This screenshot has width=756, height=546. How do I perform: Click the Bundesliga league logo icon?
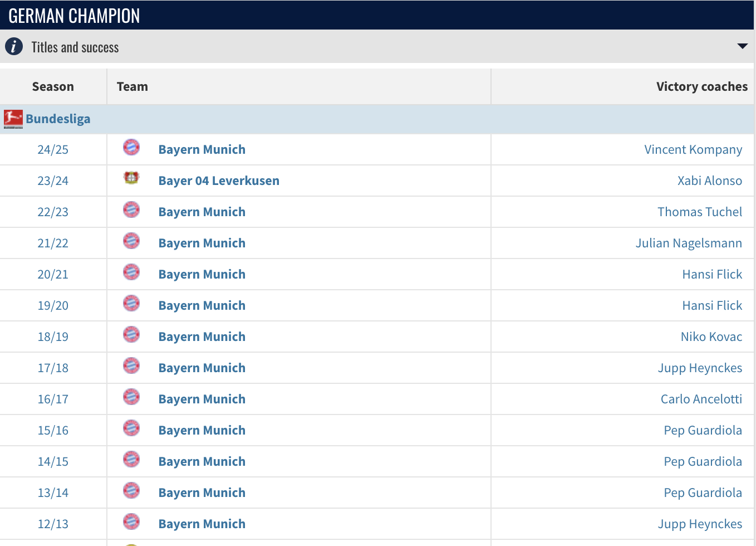pyautogui.click(x=13, y=119)
